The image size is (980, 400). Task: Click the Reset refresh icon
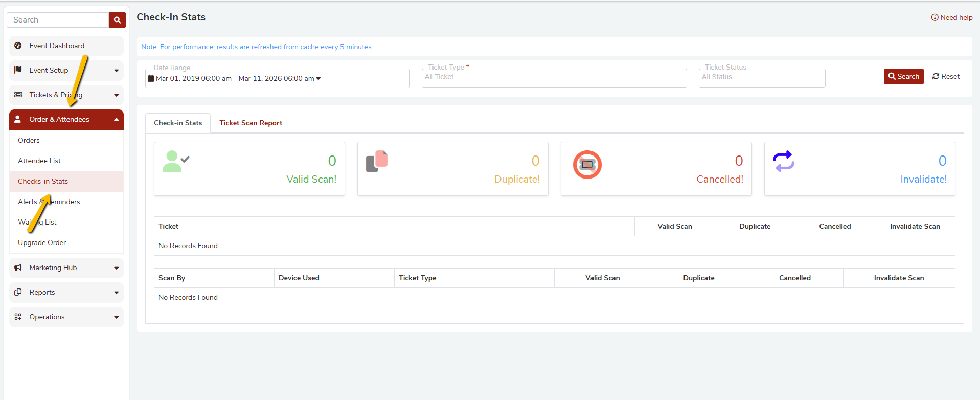click(936, 76)
